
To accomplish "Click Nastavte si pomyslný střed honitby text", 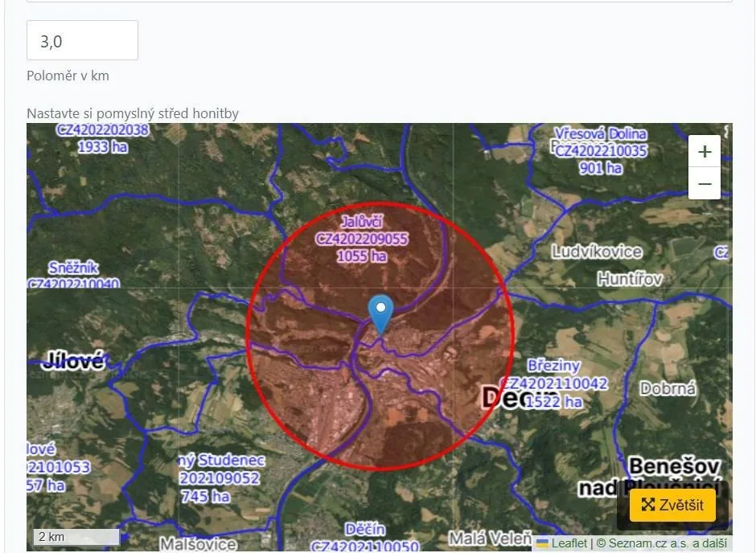I will click(x=133, y=113).
